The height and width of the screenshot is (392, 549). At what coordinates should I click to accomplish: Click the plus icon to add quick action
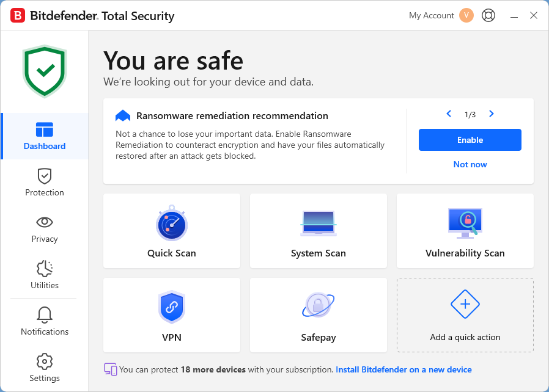coord(465,304)
